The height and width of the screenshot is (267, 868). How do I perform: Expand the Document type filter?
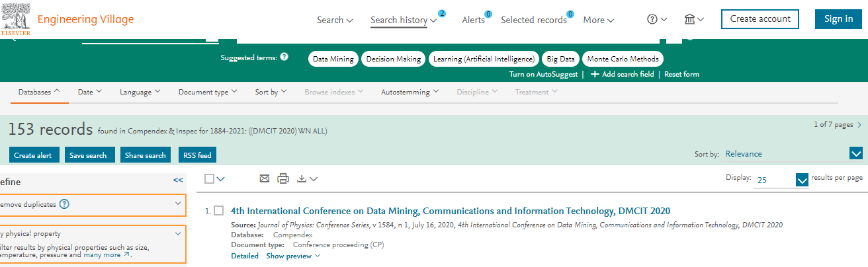(x=208, y=92)
